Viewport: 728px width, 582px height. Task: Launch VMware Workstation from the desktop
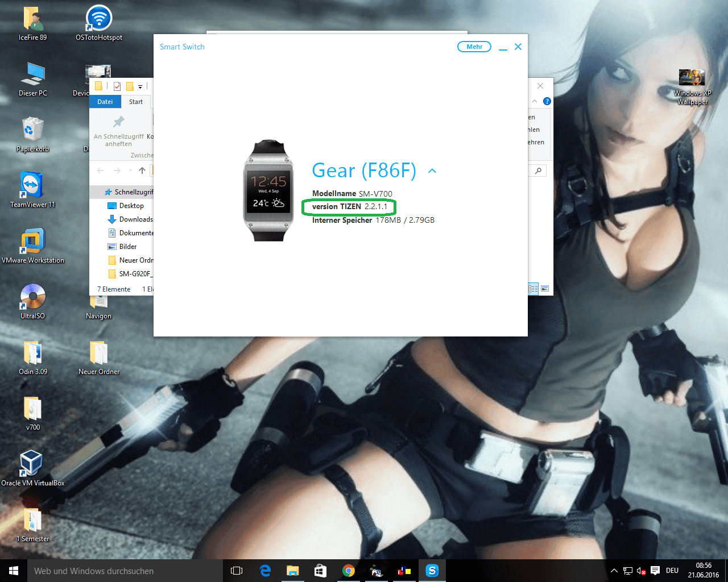tap(33, 246)
